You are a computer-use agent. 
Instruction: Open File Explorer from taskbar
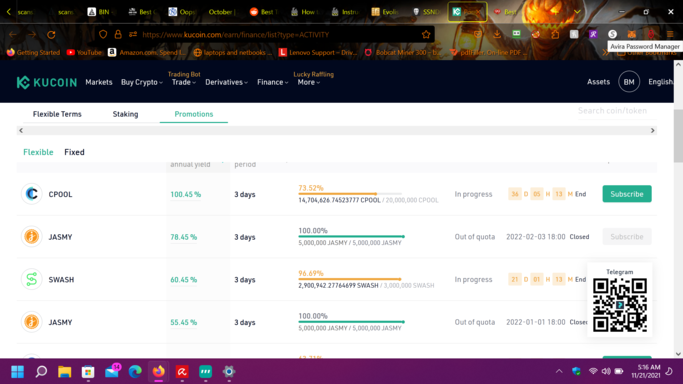coord(64,371)
